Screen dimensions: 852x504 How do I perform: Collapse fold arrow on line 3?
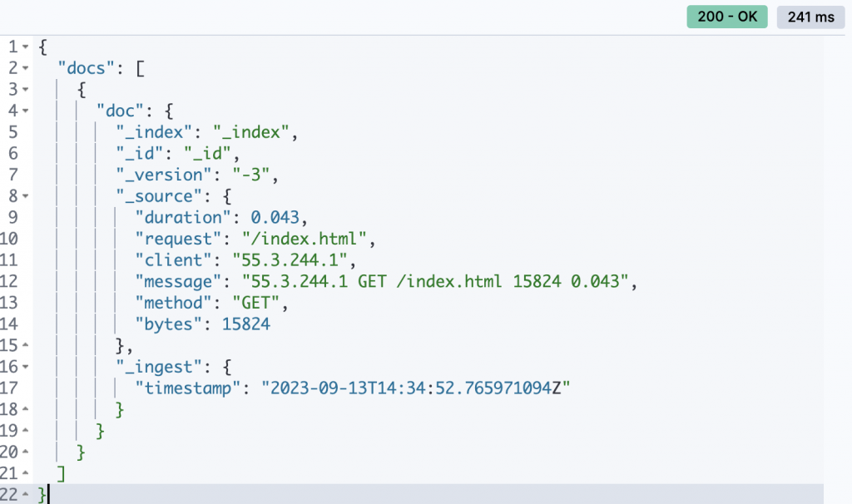26,90
